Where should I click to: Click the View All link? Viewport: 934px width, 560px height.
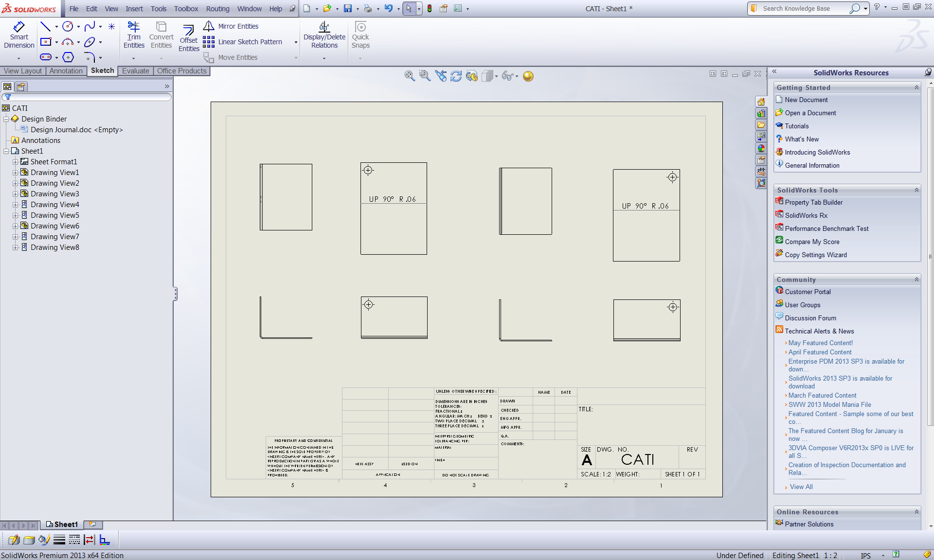coord(801,487)
